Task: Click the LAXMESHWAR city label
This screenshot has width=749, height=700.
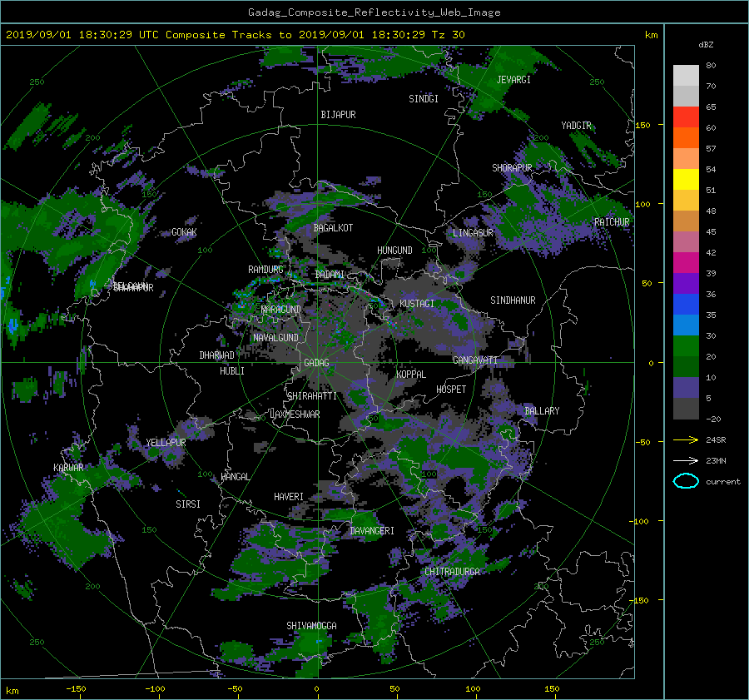Action: pos(295,415)
